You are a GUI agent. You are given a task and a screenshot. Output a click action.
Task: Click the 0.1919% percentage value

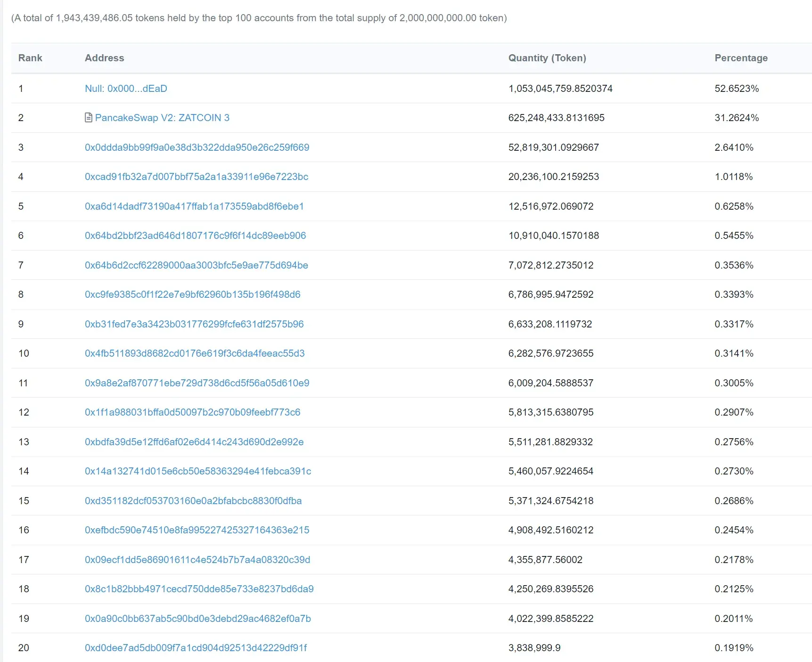pos(734,648)
